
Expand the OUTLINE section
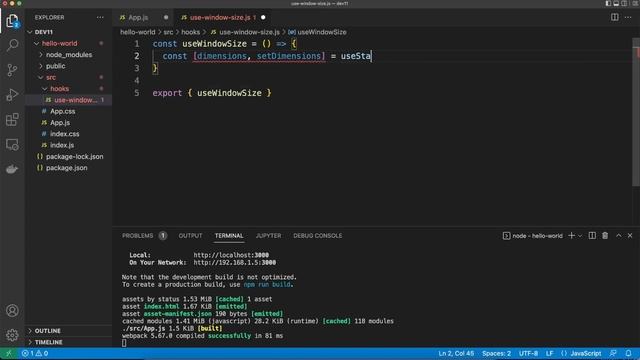coord(48,331)
